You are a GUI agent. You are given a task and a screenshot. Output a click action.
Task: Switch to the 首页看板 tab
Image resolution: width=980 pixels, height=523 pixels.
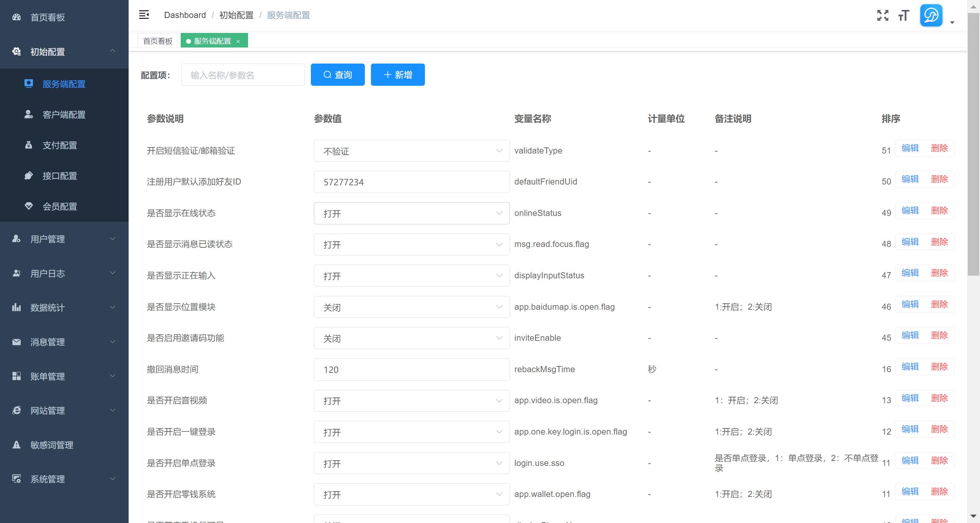(x=158, y=40)
